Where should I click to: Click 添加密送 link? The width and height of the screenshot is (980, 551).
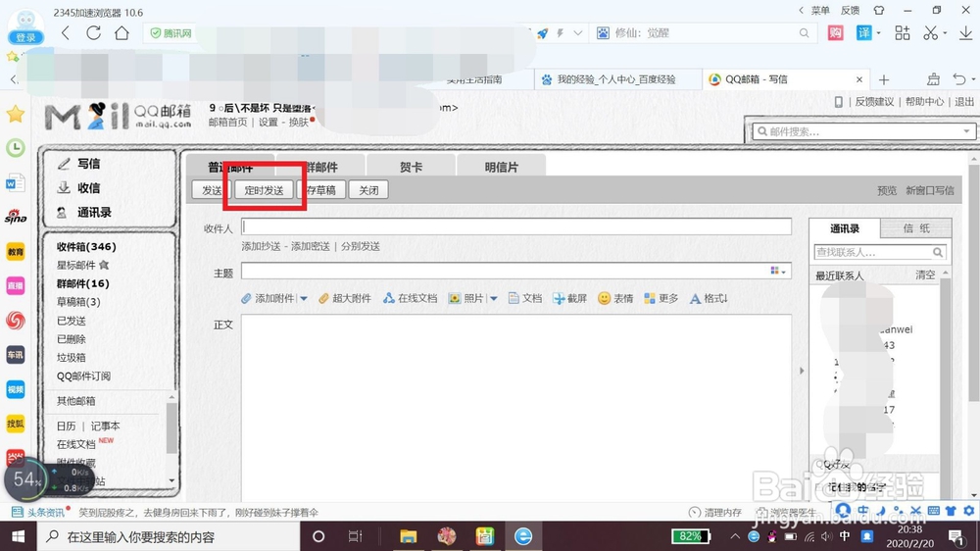tap(310, 246)
